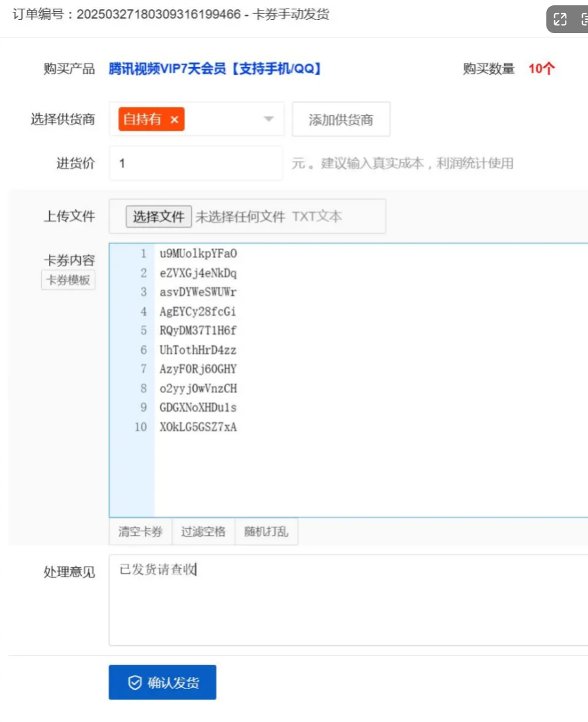This screenshot has height=722, width=588.
Task: Click the 选择文件 upload button
Action: pyautogui.click(x=159, y=216)
